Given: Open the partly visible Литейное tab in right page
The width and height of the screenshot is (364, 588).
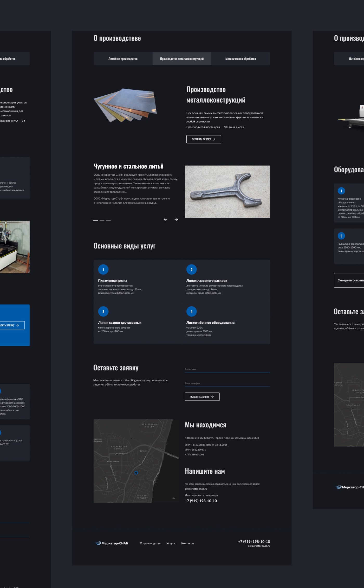Looking at the screenshot, I should click(349, 59).
